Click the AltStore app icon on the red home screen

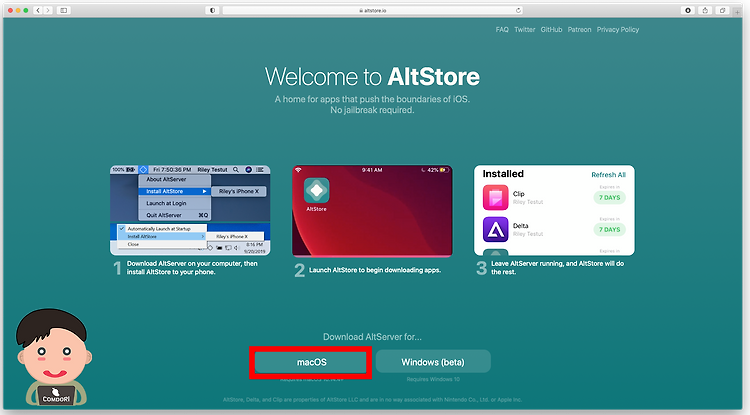point(316,190)
